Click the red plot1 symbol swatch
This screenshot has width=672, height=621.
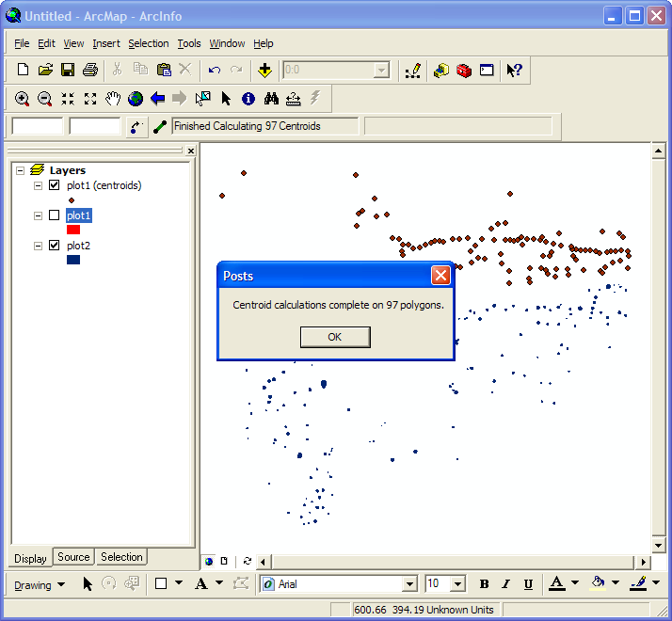coord(73,230)
